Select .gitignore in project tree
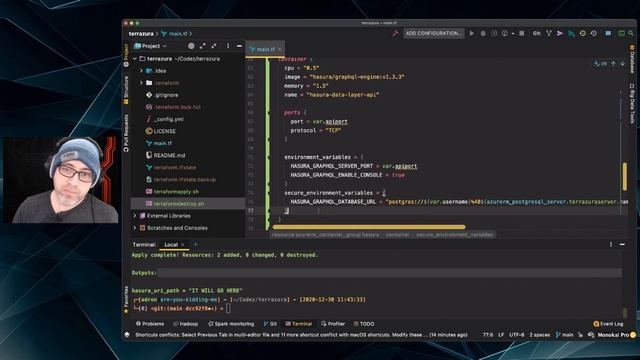Screen dimensions: 640x360 click(162, 95)
